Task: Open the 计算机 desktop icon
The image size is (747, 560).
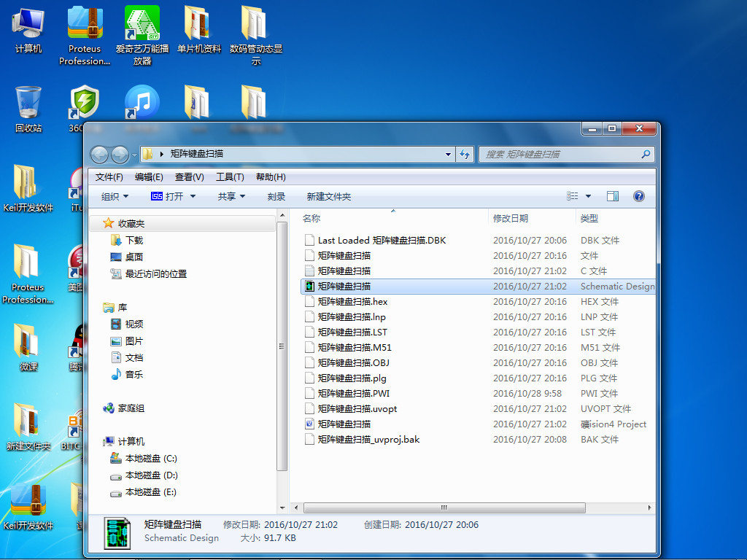Action: coord(28,29)
